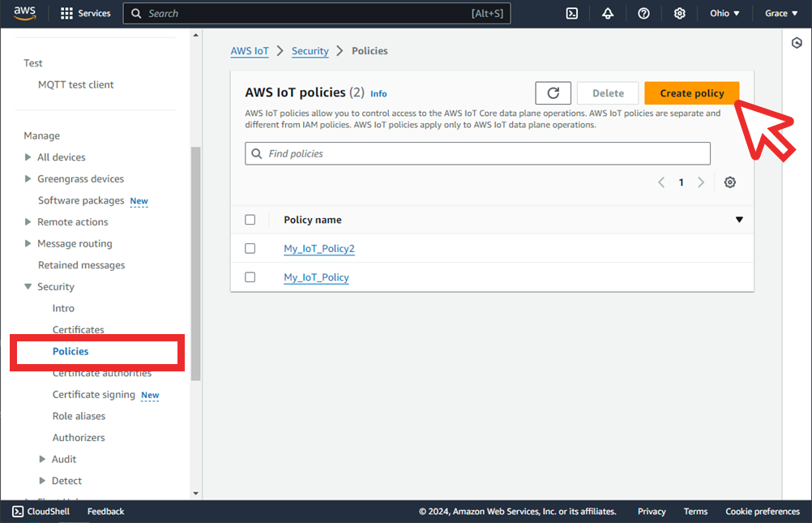Open the Info link beside policies title
The width and height of the screenshot is (812, 523).
(378, 94)
